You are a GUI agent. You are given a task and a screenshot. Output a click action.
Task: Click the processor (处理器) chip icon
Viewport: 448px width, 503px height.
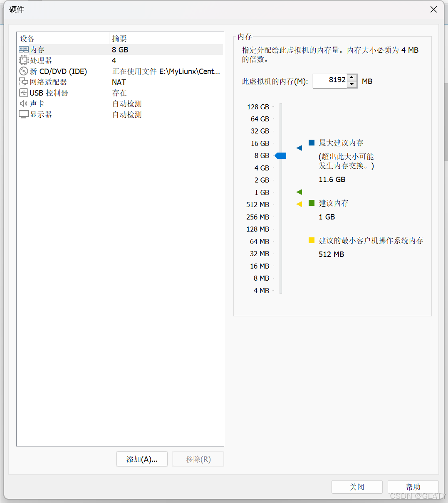point(24,60)
